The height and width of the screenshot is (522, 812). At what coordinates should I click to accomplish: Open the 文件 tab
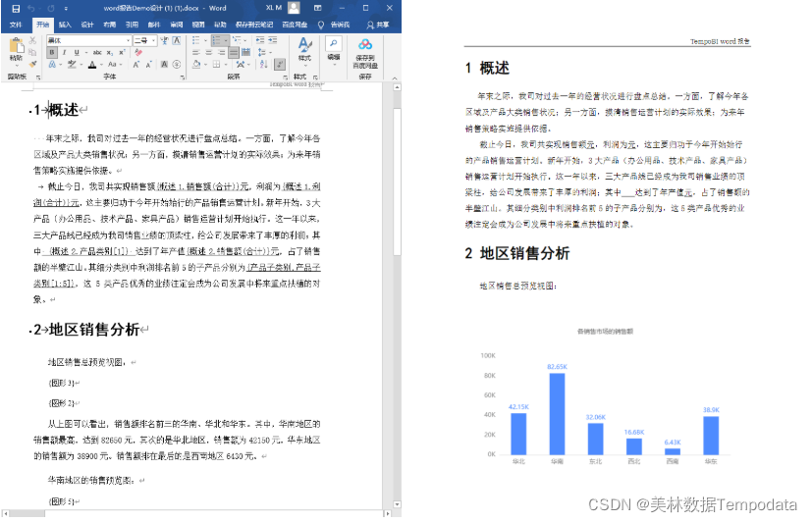16,25
